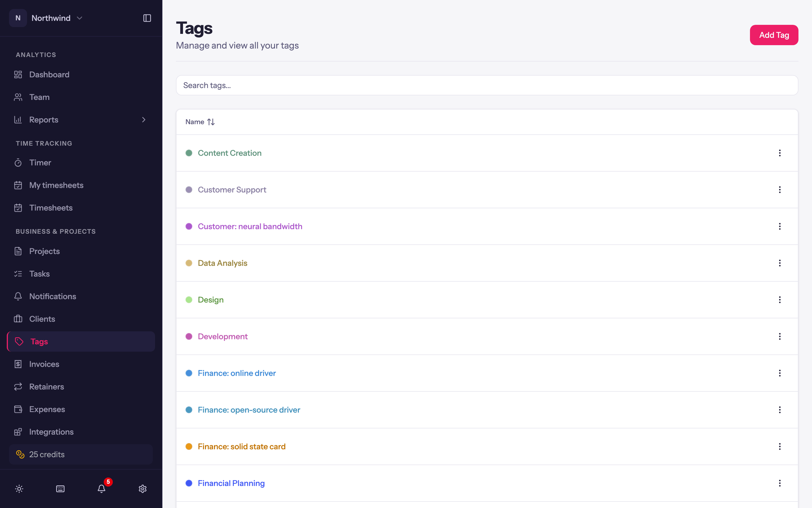This screenshot has width=812, height=508.
Task: Open the Notifications sidebar page
Action: click(81, 296)
